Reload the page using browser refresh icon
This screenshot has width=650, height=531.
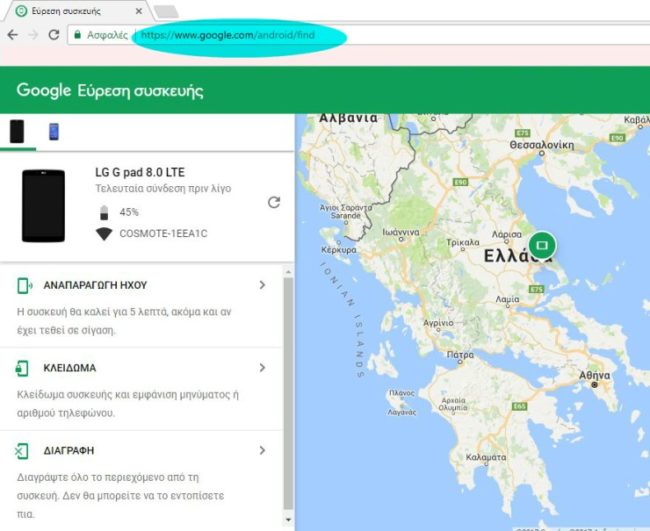click(53, 34)
